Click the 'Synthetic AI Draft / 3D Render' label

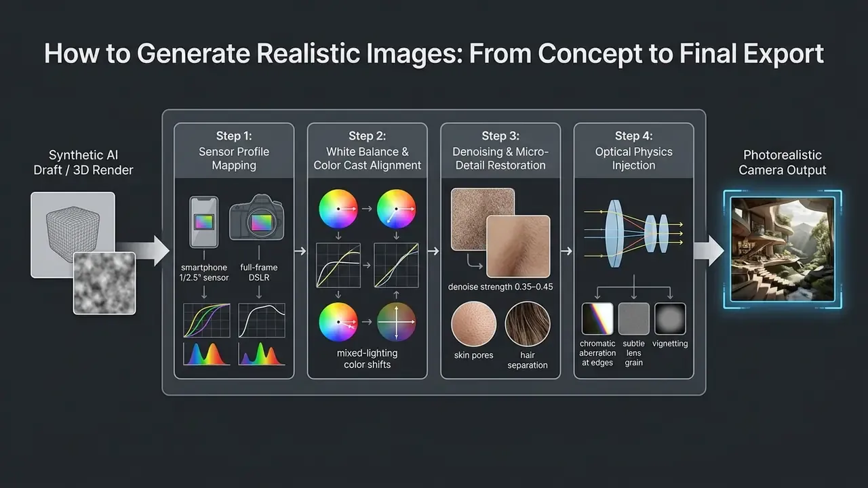pyautogui.click(x=83, y=163)
